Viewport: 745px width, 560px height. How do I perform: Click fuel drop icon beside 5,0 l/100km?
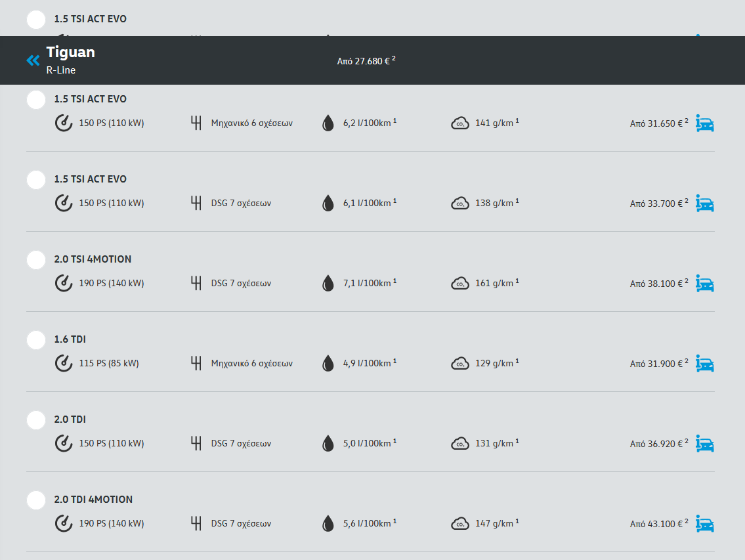328,443
